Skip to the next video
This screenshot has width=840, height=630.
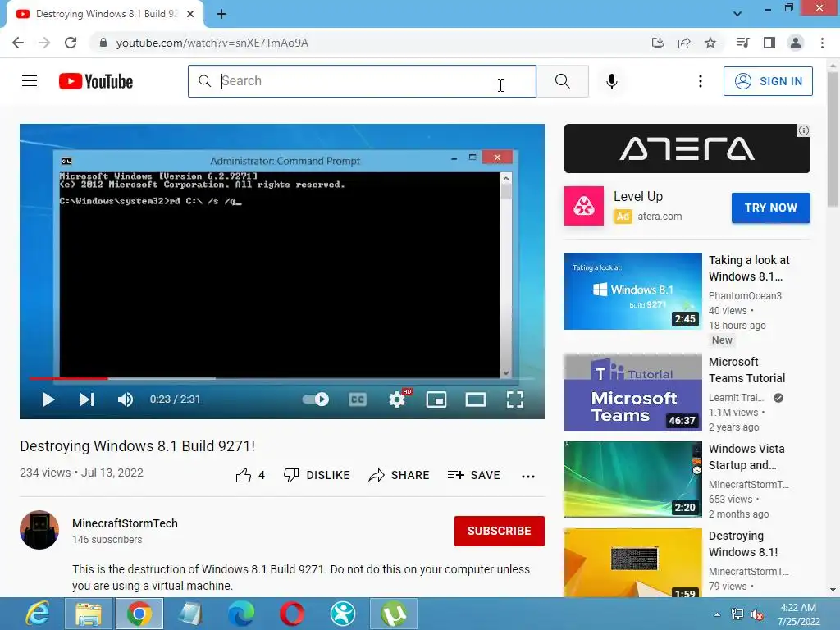tap(87, 399)
